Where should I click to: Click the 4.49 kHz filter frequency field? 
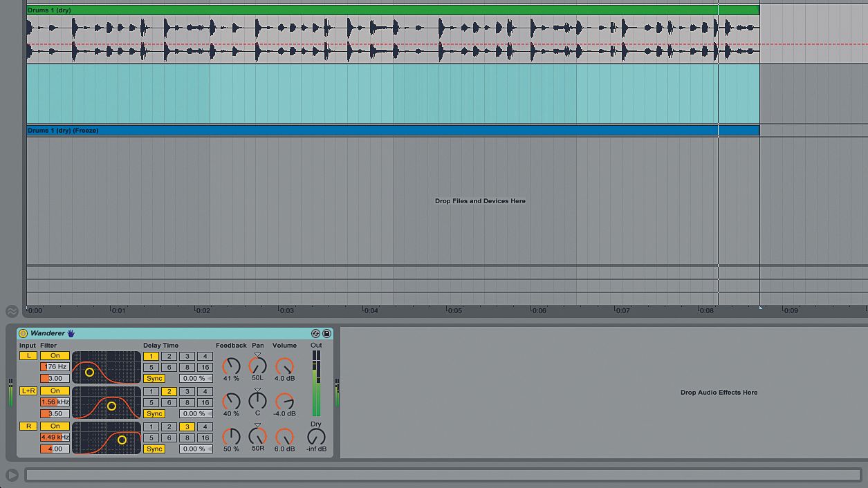click(55, 438)
